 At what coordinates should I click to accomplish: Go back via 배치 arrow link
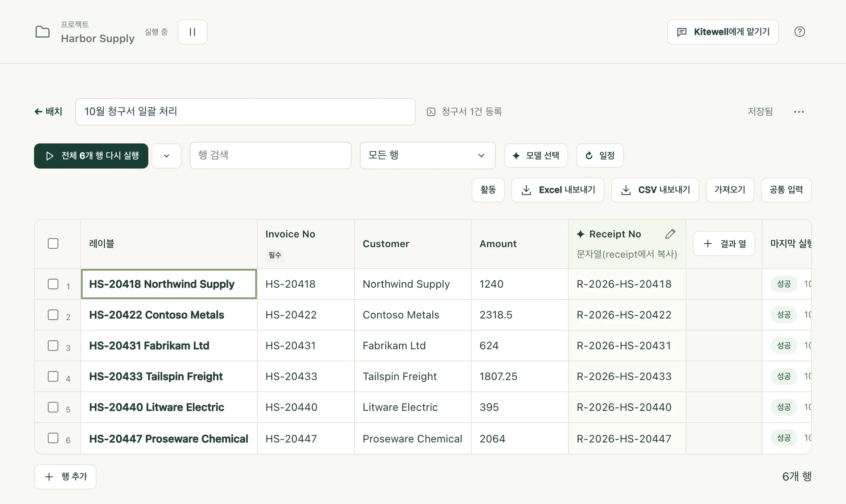pyautogui.click(x=48, y=111)
